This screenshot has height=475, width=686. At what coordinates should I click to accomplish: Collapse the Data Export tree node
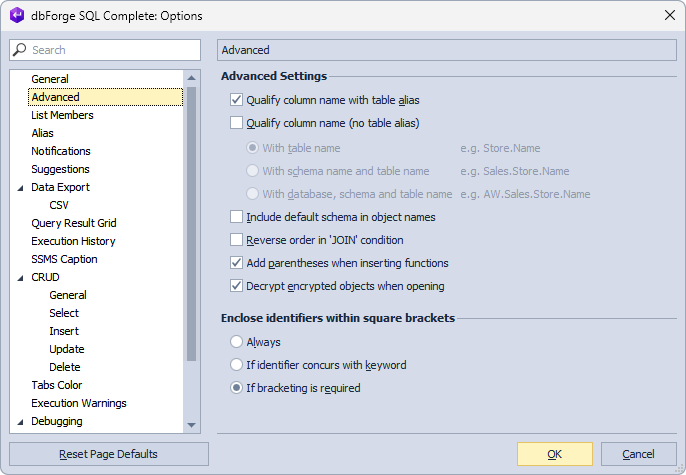(x=20, y=188)
